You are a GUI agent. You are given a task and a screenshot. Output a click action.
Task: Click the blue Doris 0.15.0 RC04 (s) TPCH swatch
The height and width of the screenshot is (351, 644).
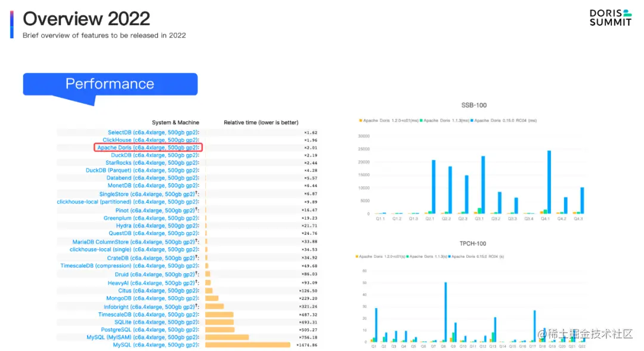pos(450,257)
